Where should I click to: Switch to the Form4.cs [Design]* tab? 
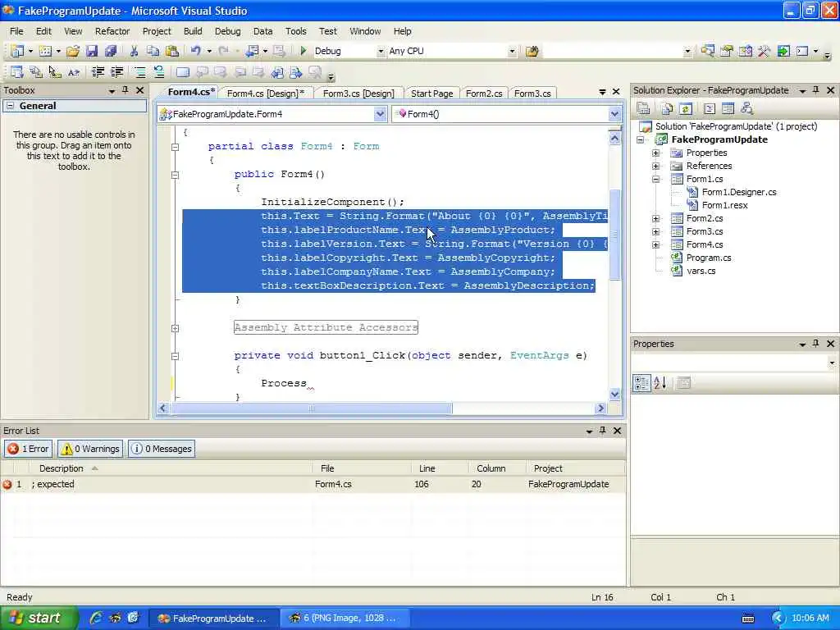point(266,94)
